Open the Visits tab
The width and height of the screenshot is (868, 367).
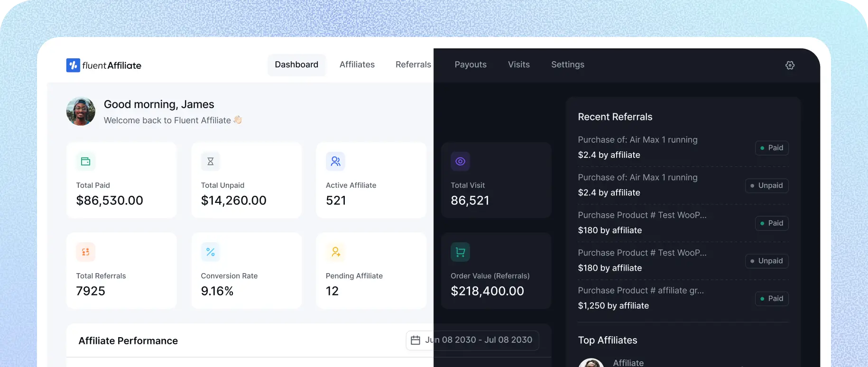click(518, 65)
